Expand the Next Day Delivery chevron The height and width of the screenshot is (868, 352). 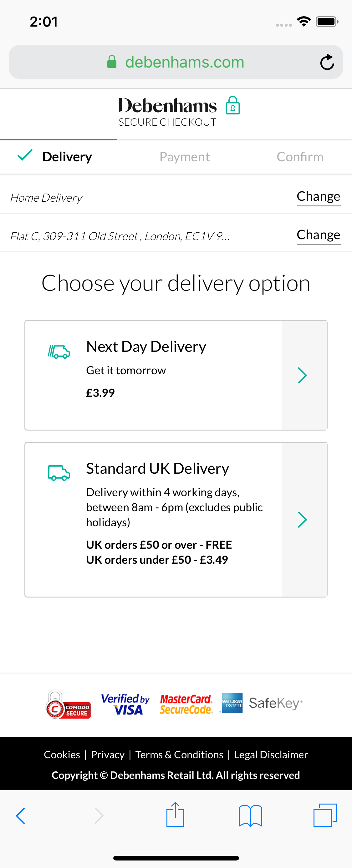303,375
